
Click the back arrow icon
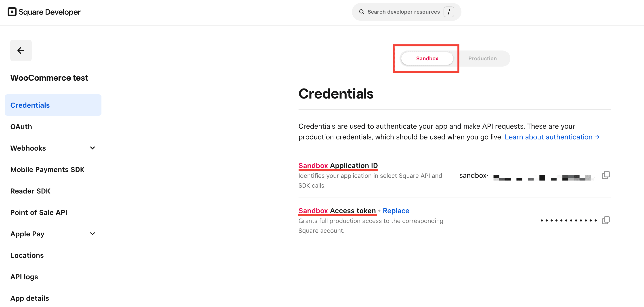[x=21, y=50]
